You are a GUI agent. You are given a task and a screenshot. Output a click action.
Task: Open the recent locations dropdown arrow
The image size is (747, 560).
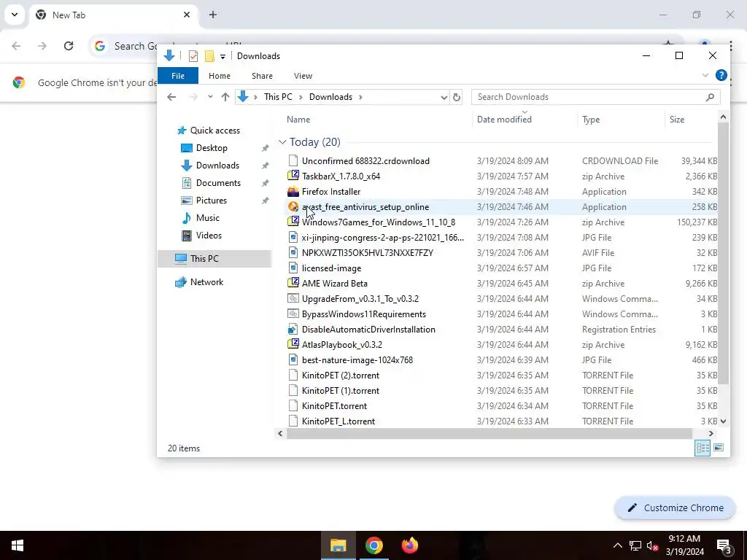click(210, 97)
